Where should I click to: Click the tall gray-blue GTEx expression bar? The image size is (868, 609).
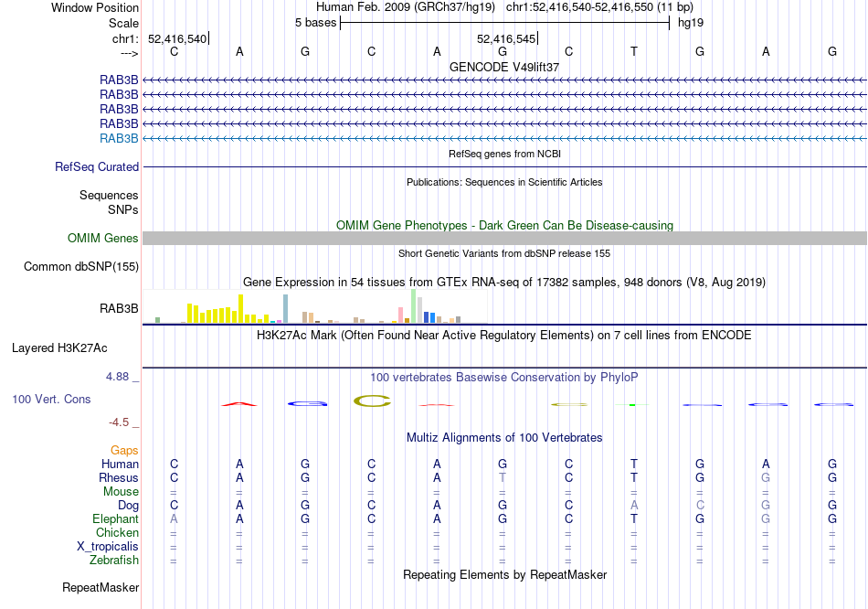click(x=286, y=309)
